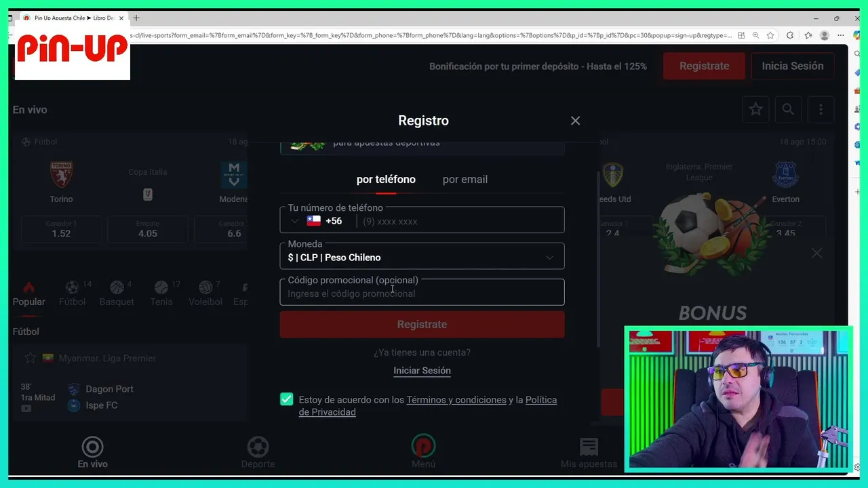
Task: Open the three-dot options menu on the page
Action: click(x=821, y=109)
